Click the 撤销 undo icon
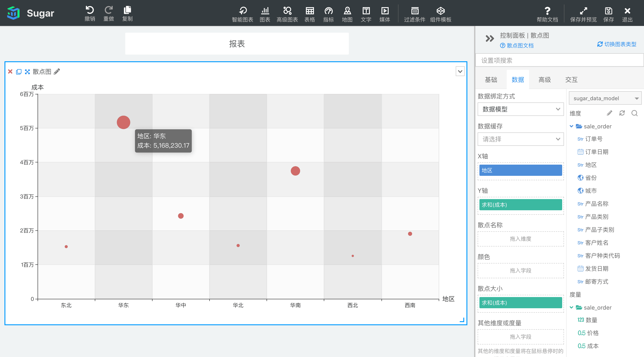644x357 pixels. (90, 10)
